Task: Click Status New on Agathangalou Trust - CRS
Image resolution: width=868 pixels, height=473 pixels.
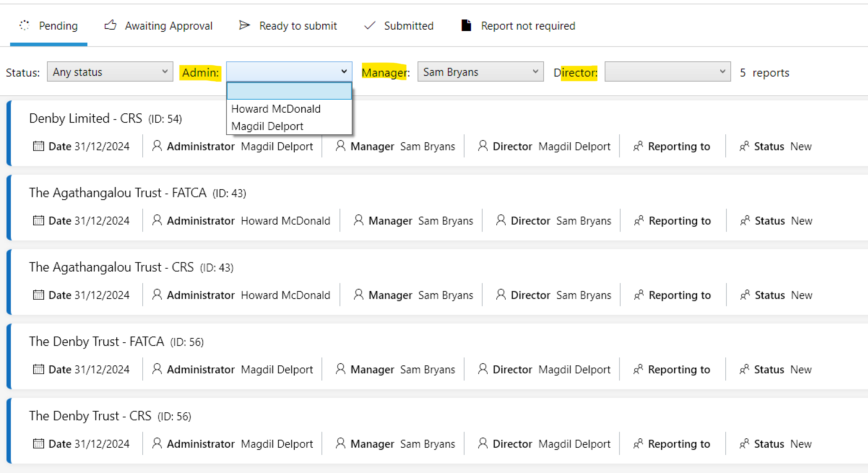Action: [x=783, y=295]
